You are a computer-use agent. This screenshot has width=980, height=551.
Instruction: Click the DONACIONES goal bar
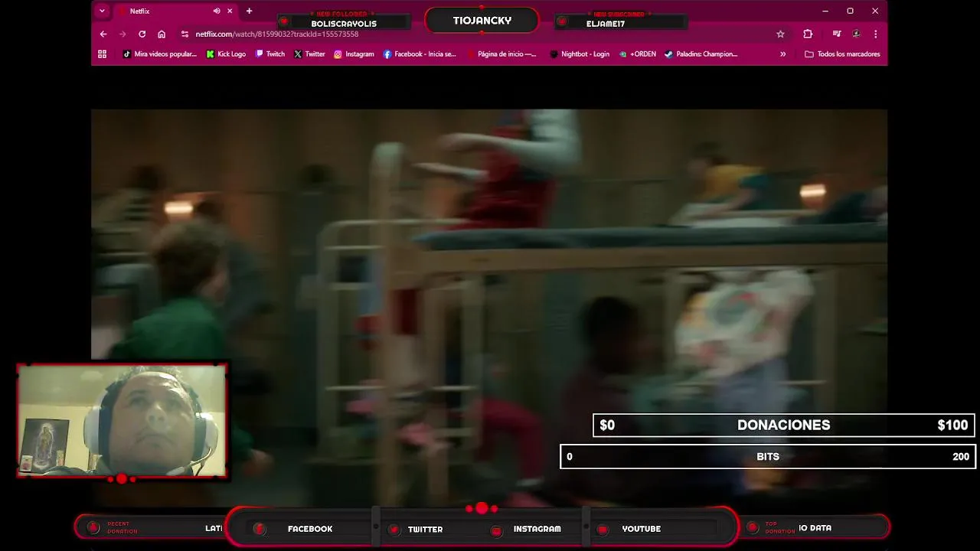click(783, 425)
